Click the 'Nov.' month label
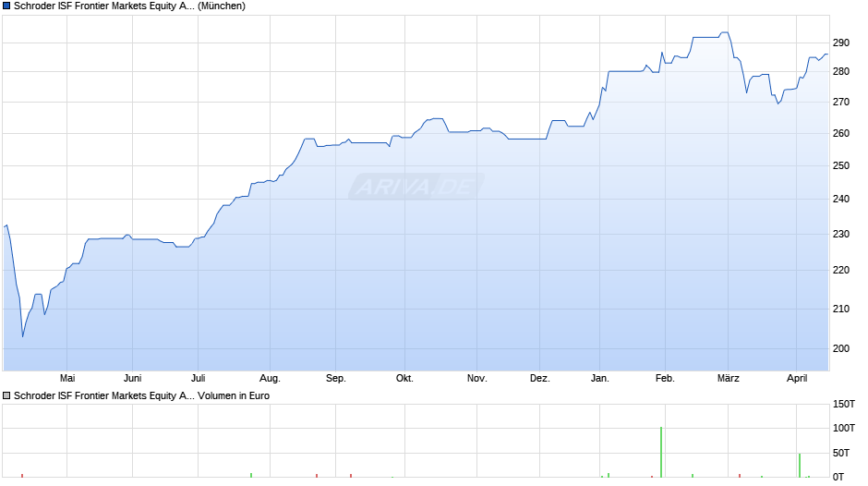The width and height of the screenshot is (868, 486). coord(476,378)
